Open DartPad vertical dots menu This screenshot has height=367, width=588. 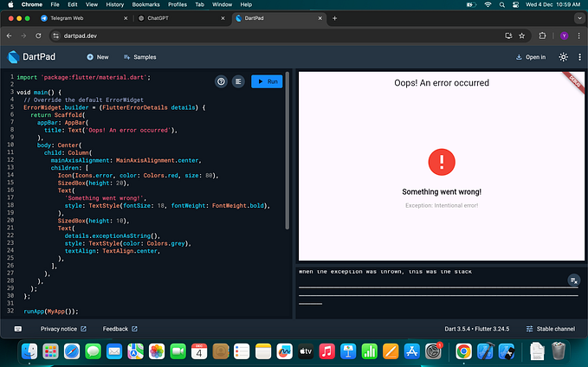coord(579,57)
